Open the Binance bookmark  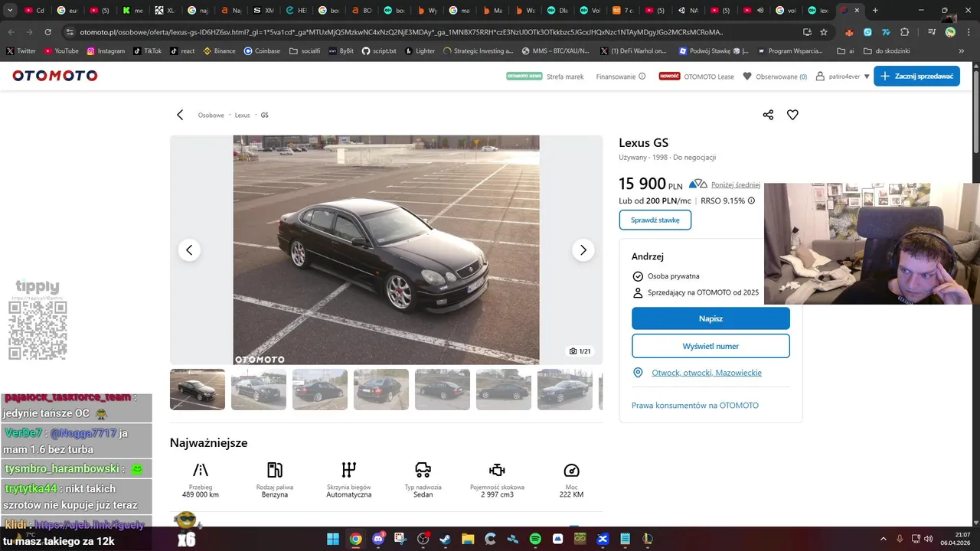coord(219,51)
